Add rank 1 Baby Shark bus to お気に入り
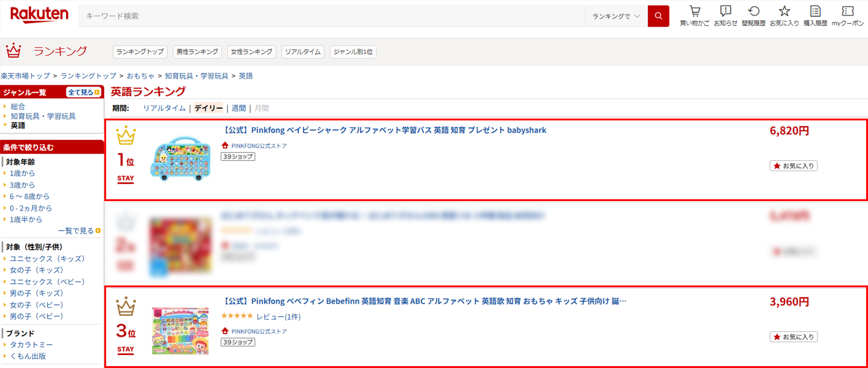Screen dimensions: 868x368 coord(794,166)
